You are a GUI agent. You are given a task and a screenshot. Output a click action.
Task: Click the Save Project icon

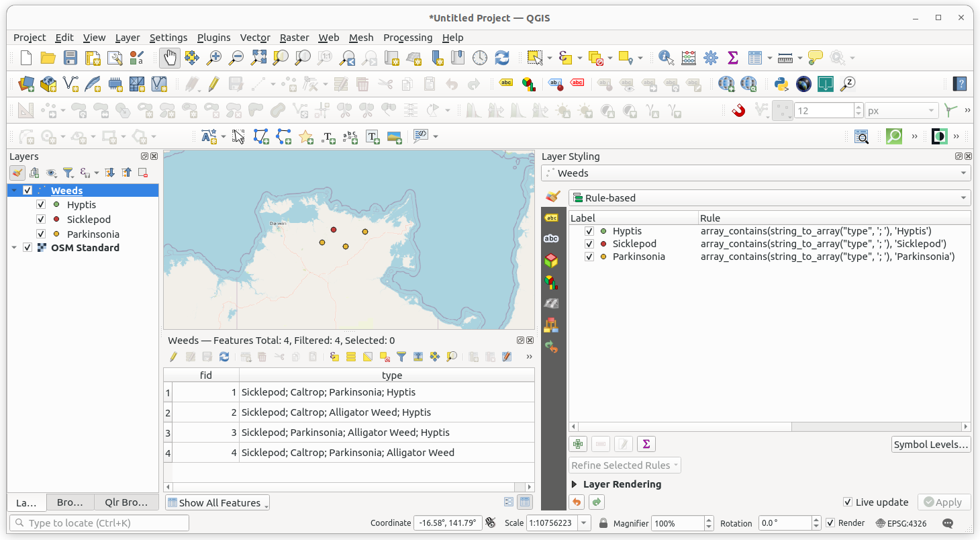(70, 58)
